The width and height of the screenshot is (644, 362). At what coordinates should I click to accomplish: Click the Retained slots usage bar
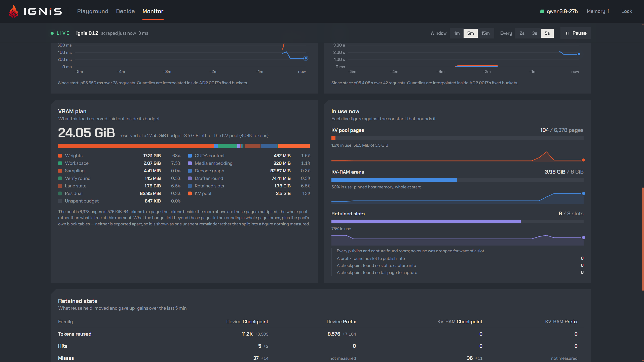[x=457, y=222]
